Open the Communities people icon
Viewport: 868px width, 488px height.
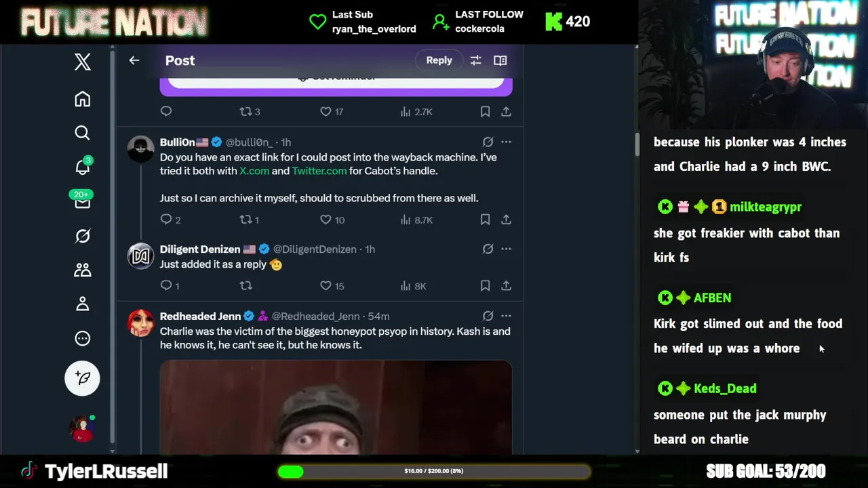coord(82,270)
